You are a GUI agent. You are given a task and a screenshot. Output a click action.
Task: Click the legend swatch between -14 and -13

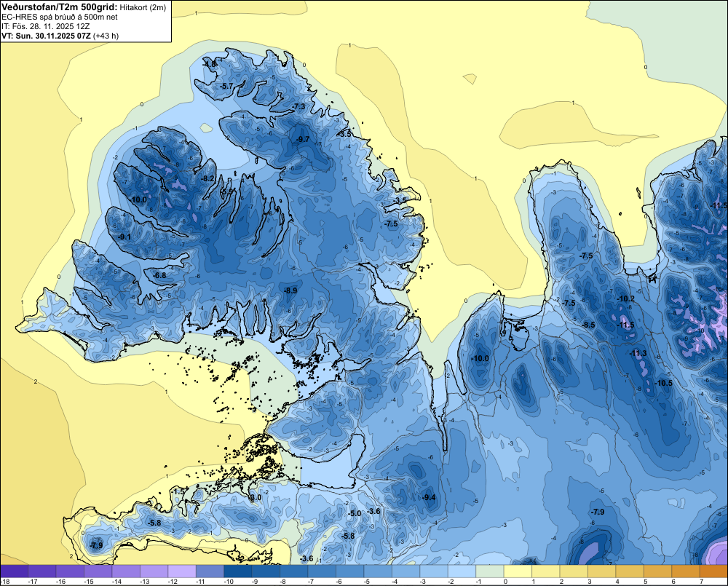click(126, 571)
